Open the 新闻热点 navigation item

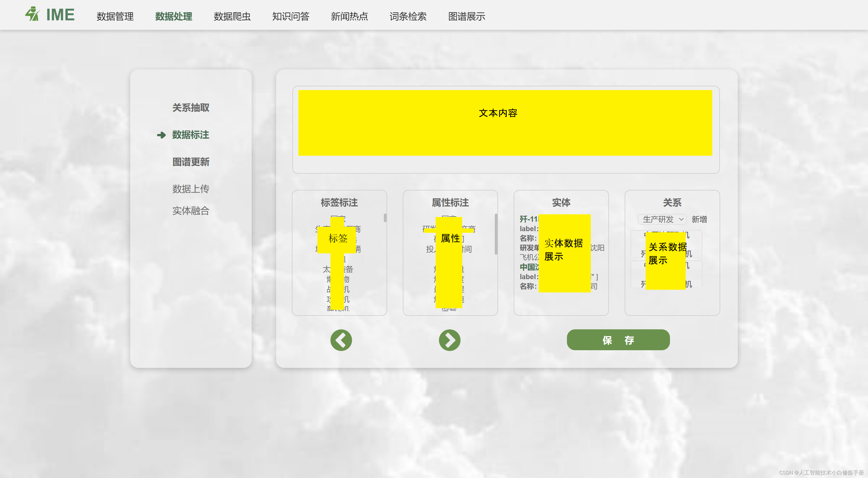point(349,16)
